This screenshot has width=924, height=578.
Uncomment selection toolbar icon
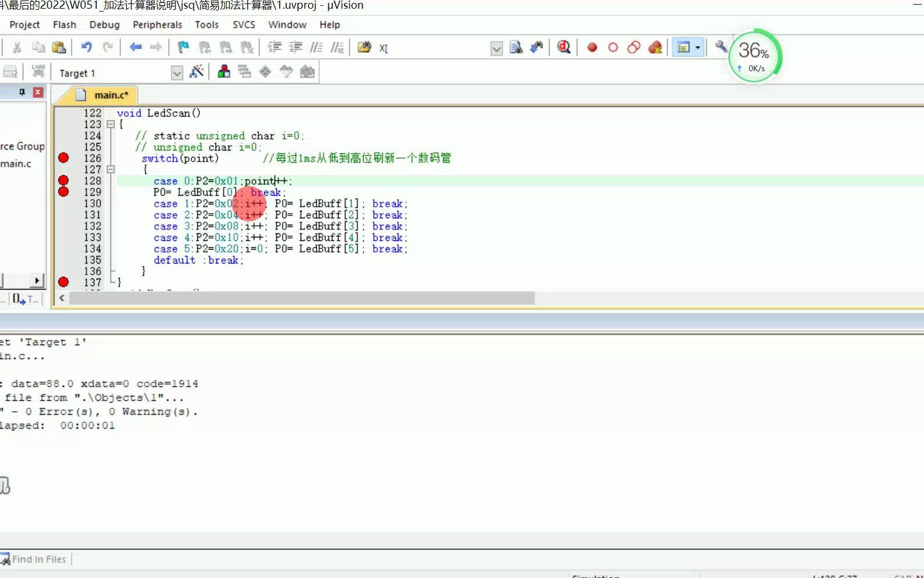pos(337,47)
